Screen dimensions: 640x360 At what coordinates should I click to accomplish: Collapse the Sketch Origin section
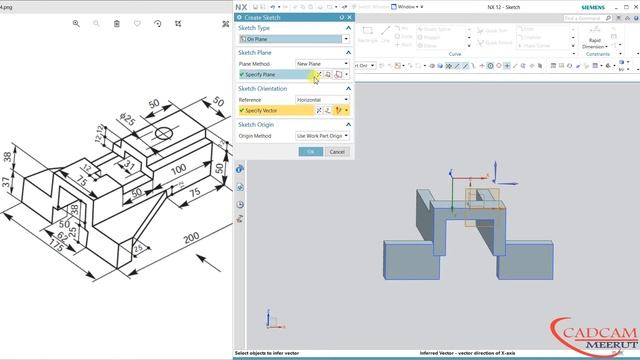[x=348, y=124]
